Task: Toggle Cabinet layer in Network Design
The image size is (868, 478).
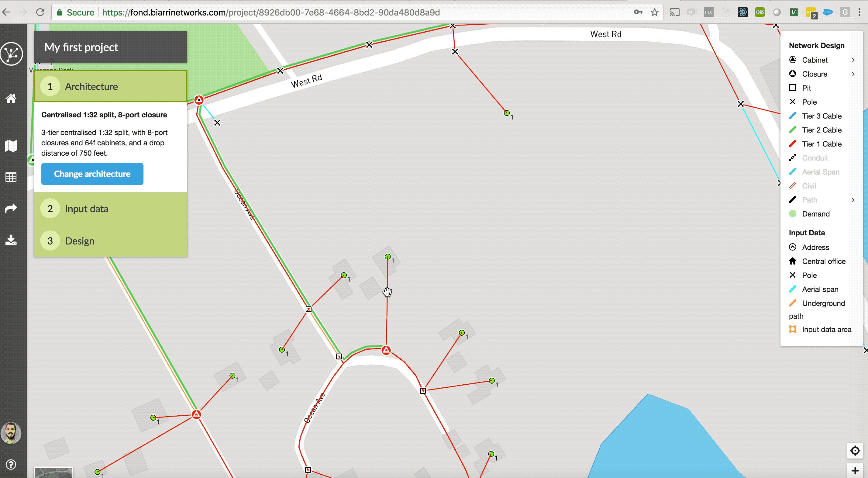Action: (x=815, y=60)
